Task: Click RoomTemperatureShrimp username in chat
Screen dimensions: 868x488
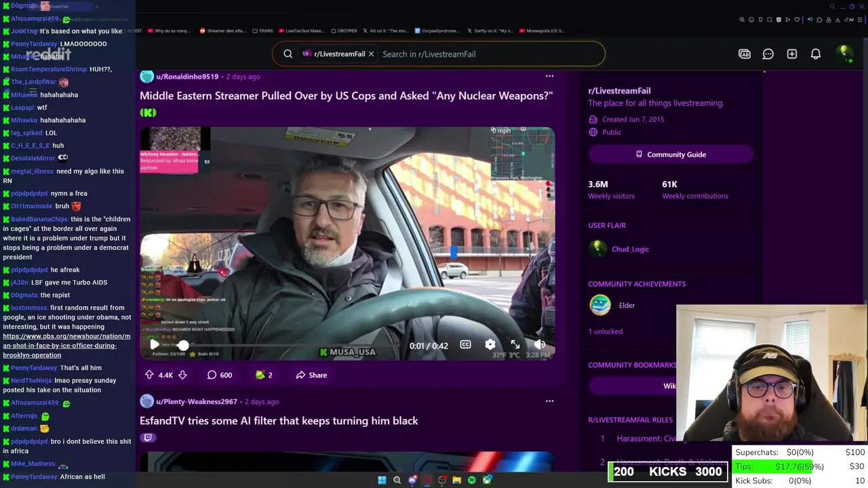Action: click(49, 69)
